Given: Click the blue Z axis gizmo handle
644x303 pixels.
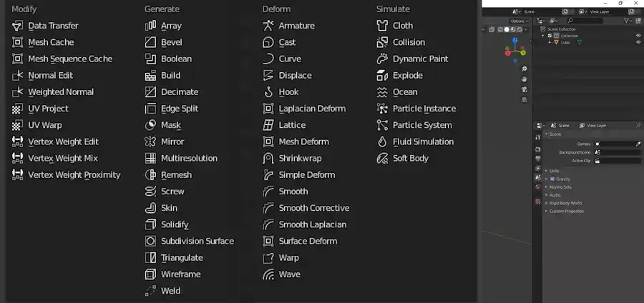Looking at the screenshot, I should (x=515, y=41).
